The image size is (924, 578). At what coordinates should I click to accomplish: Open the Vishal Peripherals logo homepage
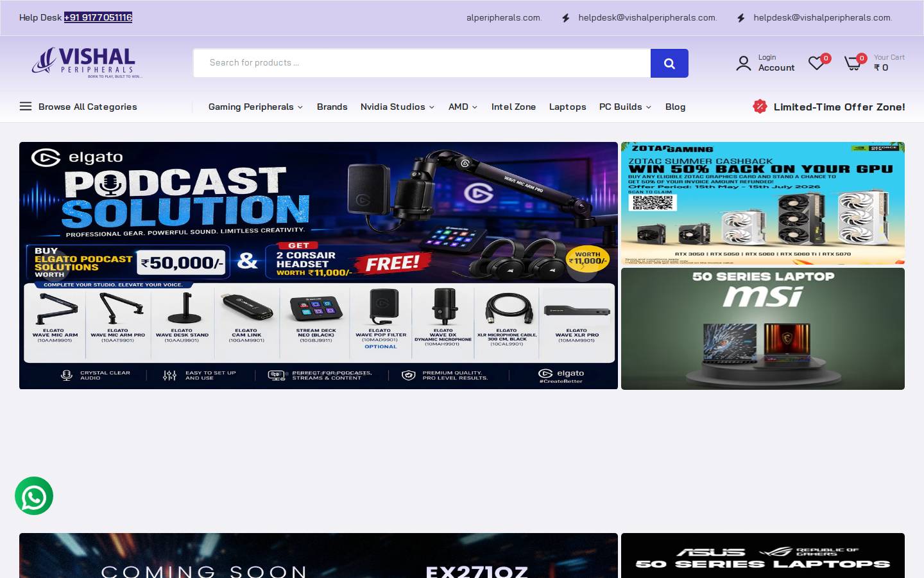(87, 63)
